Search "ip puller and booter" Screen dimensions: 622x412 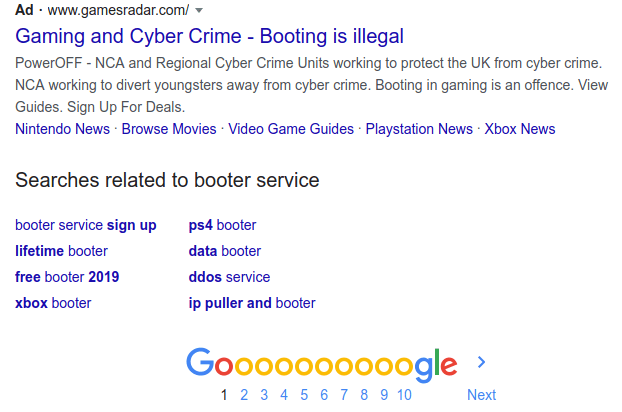(252, 303)
